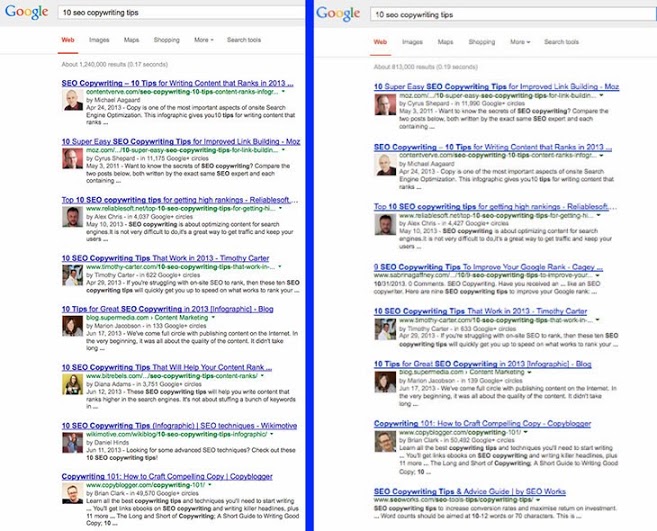Expand the More dropdown on left page
Screen dimensions: 657x531
[203, 40]
